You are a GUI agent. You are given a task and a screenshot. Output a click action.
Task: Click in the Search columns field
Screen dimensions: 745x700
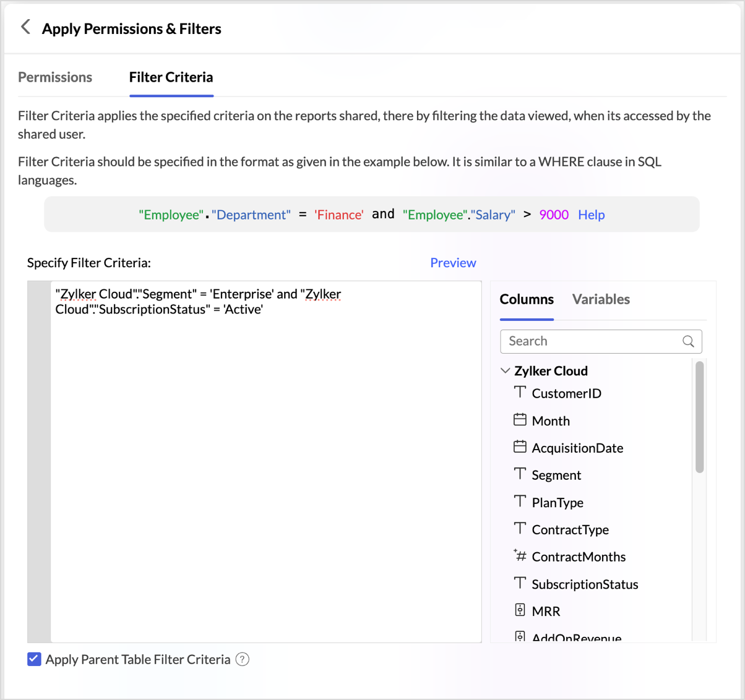[601, 341]
